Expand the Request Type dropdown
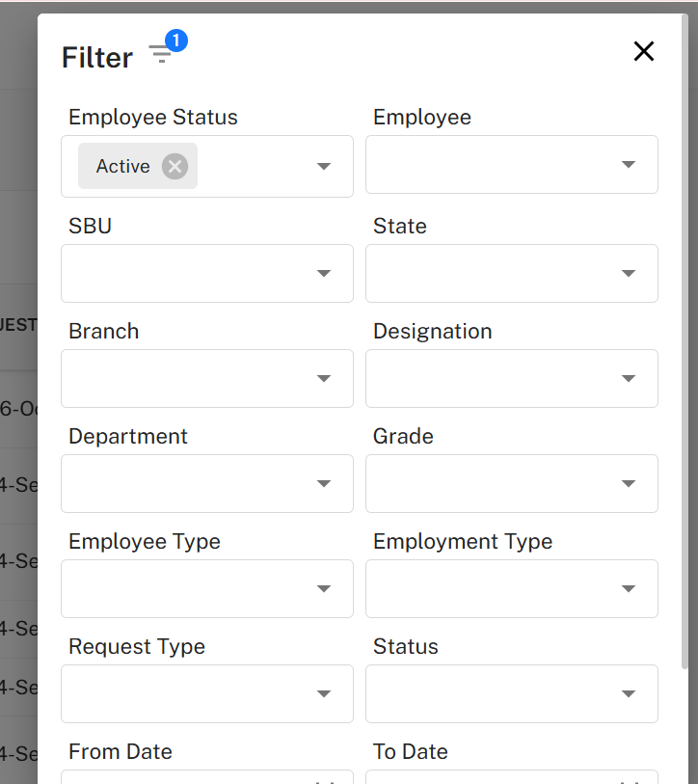 [324, 693]
